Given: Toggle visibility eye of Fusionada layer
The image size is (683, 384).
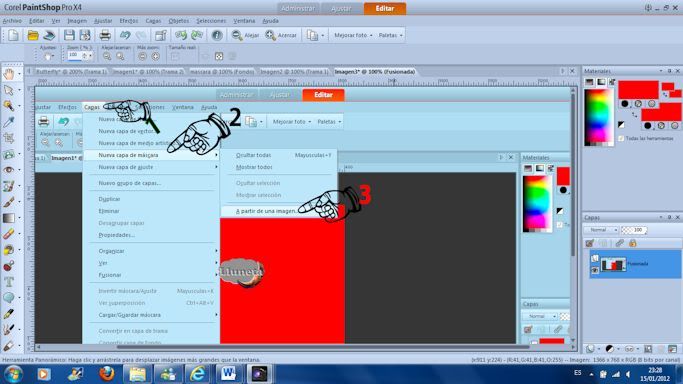Looking at the screenshot, I should pyautogui.click(x=595, y=270).
